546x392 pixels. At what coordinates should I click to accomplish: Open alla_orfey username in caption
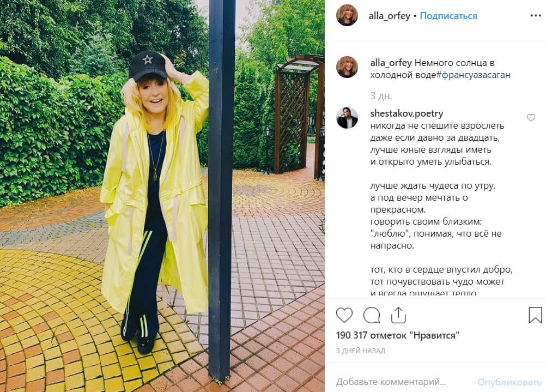click(x=391, y=63)
